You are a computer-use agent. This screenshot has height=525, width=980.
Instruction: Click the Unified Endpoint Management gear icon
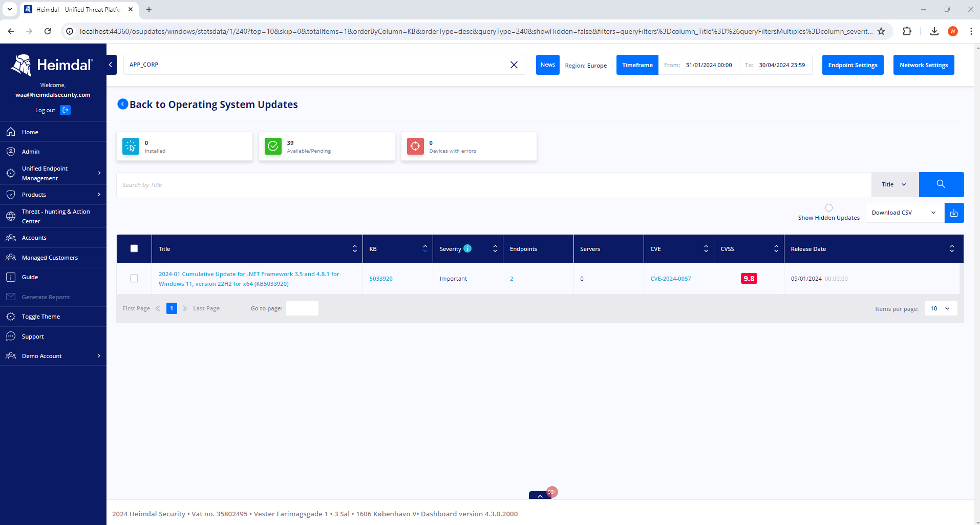11,173
